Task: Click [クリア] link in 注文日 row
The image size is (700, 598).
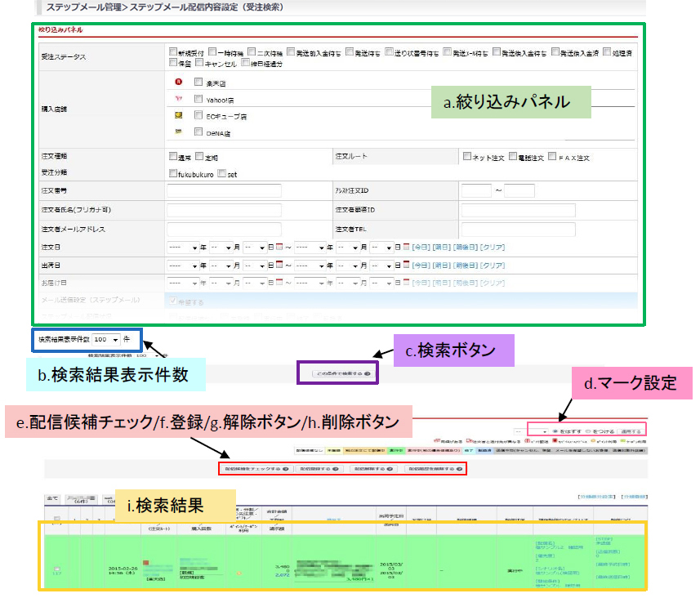Action: (x=493, y=247)
